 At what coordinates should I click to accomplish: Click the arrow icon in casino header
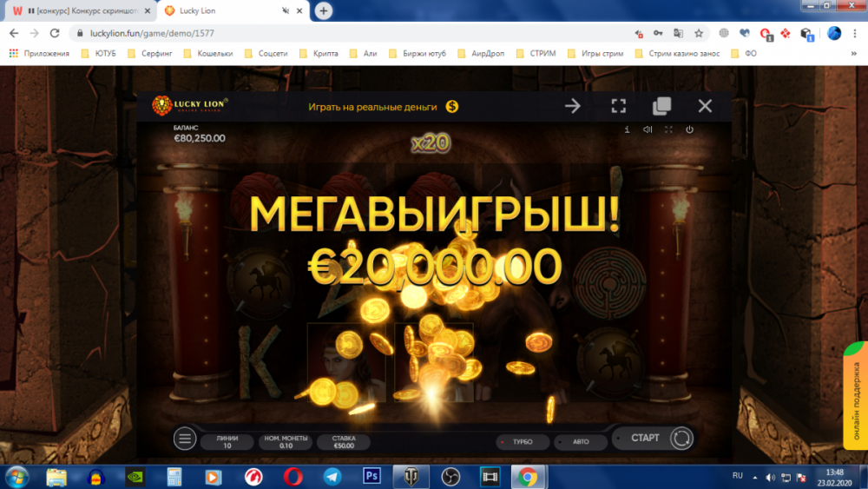coord(572,106)
